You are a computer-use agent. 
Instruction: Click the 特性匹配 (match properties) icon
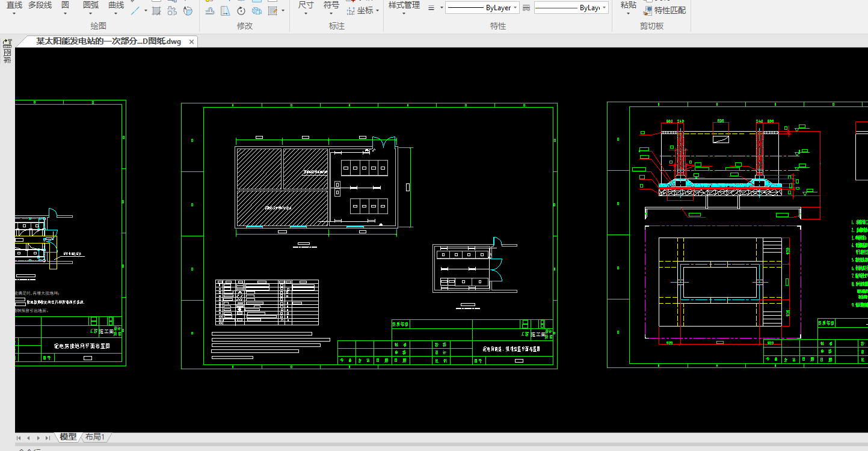[x=648, y=10]
